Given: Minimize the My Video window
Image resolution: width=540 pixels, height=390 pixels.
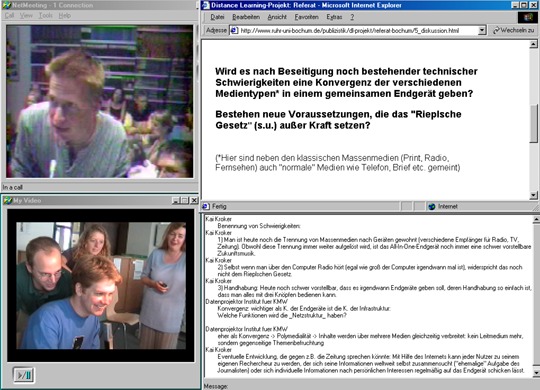Looking at the screenshot, I should [x=176, y=200].
